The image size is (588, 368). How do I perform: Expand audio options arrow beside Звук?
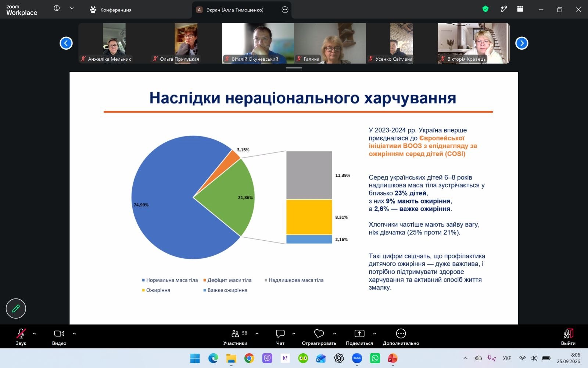tap(34, 333)
